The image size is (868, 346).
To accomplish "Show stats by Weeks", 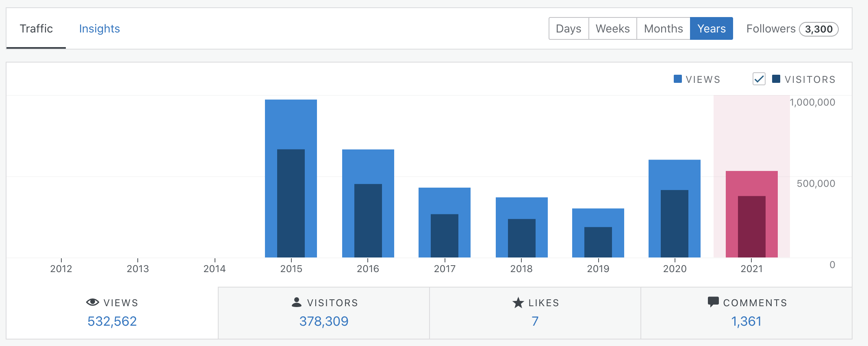I will (x=613, y=28).
